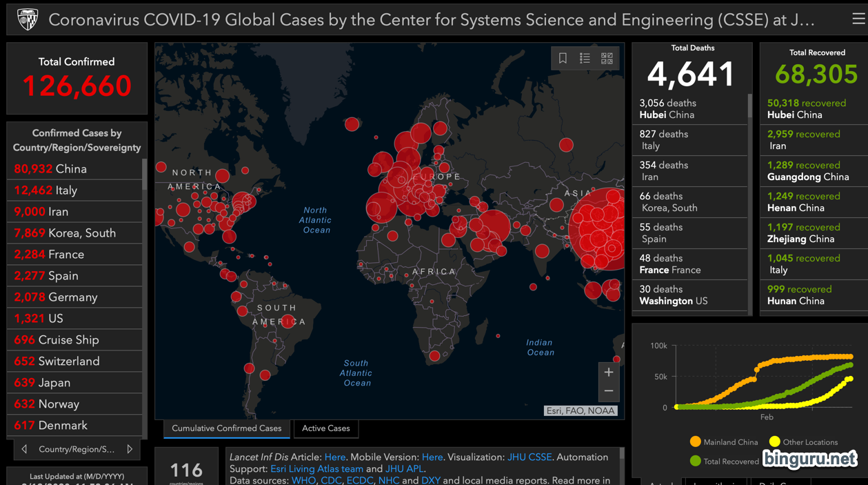This screenshot has width=868, height=485.
Task: Select 80,932 China in country list
Action: [74, 169]
